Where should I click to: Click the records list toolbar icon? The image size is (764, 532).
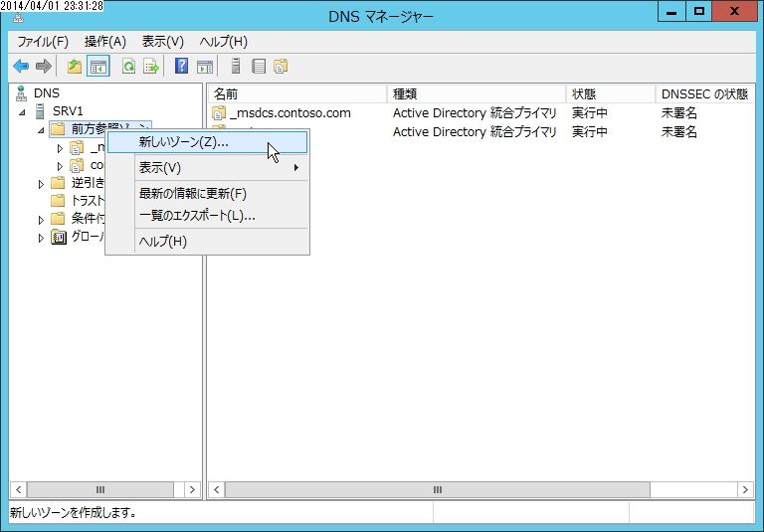point(259,66)
